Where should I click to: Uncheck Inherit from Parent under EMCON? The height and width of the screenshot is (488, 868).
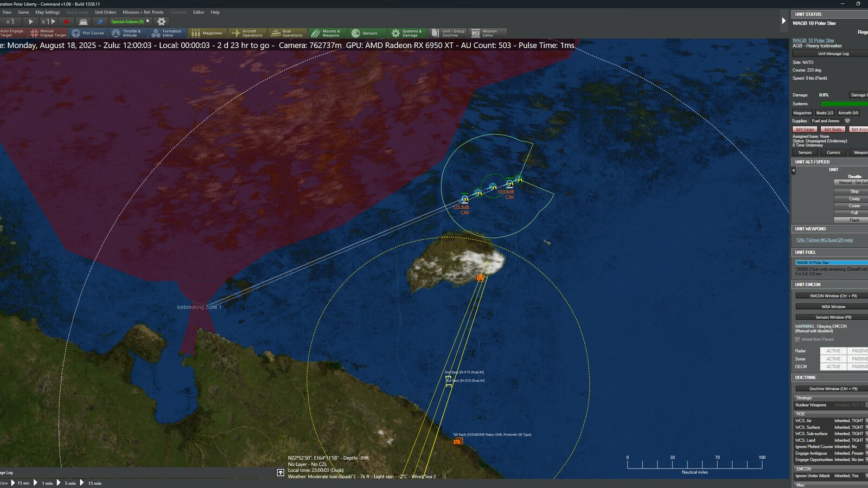796,339
